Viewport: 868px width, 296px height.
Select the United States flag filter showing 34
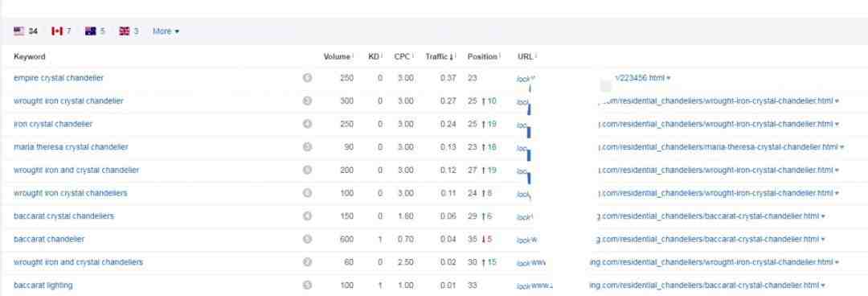click(26, 31)
